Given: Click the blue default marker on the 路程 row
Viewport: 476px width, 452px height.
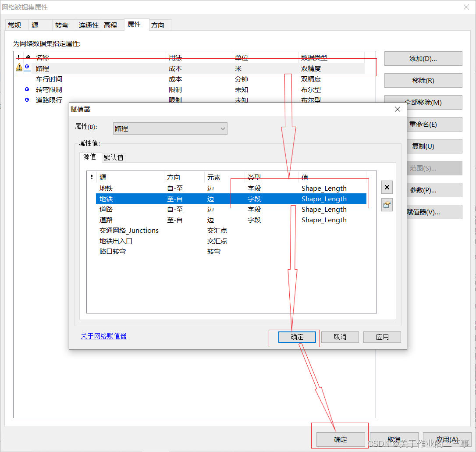Looking at the screenshot, I should click(x=27, y=67).
